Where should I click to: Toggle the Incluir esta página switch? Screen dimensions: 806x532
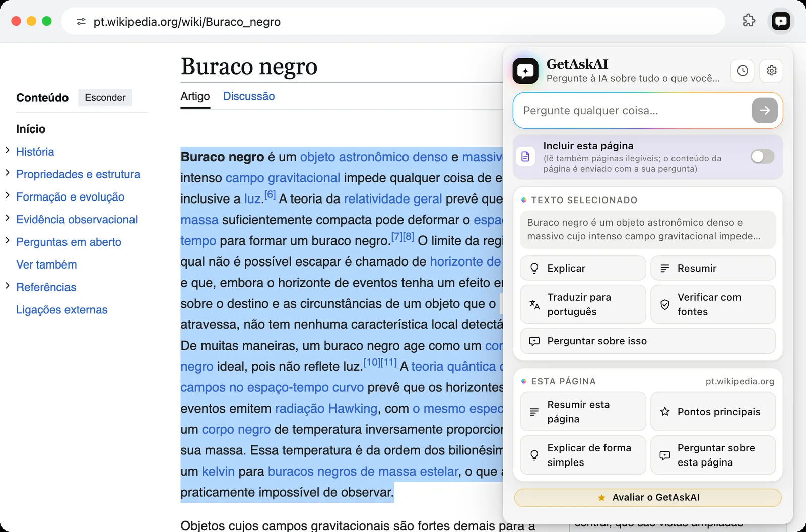point(762,156)
